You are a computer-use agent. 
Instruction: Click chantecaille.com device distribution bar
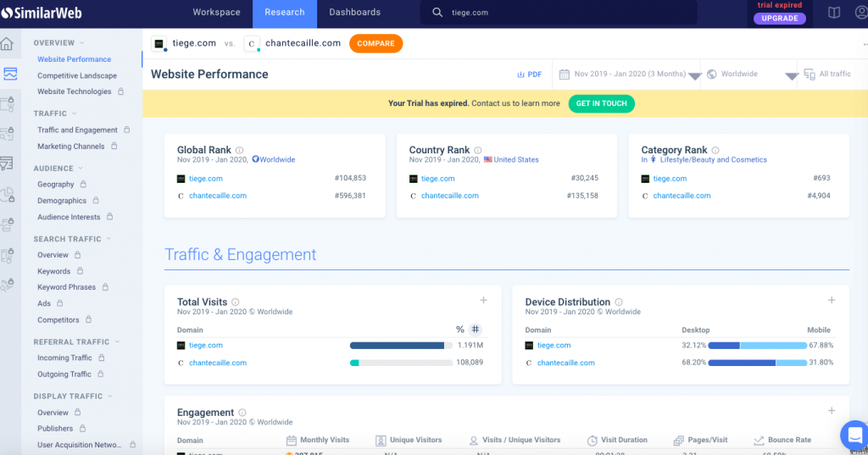tap(757, 363)
